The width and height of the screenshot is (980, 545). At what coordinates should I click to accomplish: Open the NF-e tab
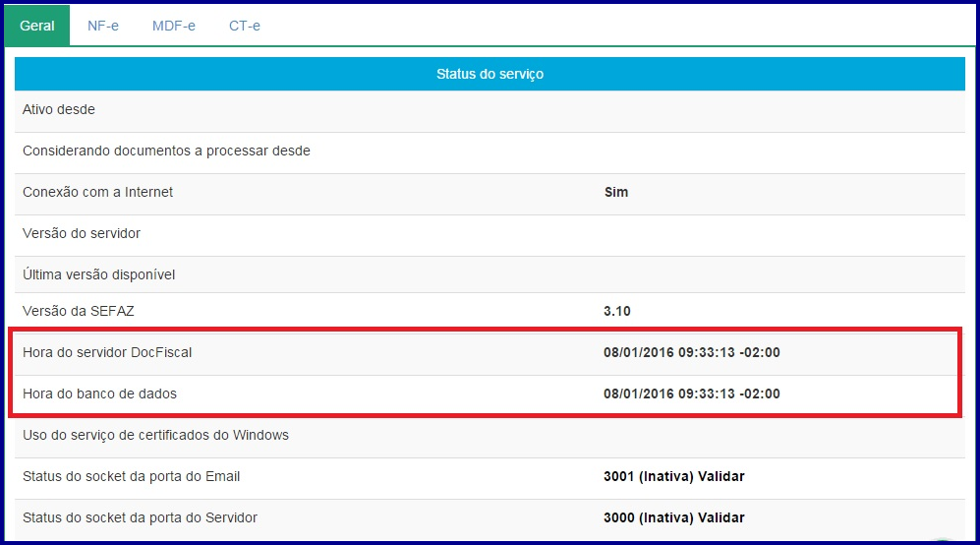click(x=103, y=26)
